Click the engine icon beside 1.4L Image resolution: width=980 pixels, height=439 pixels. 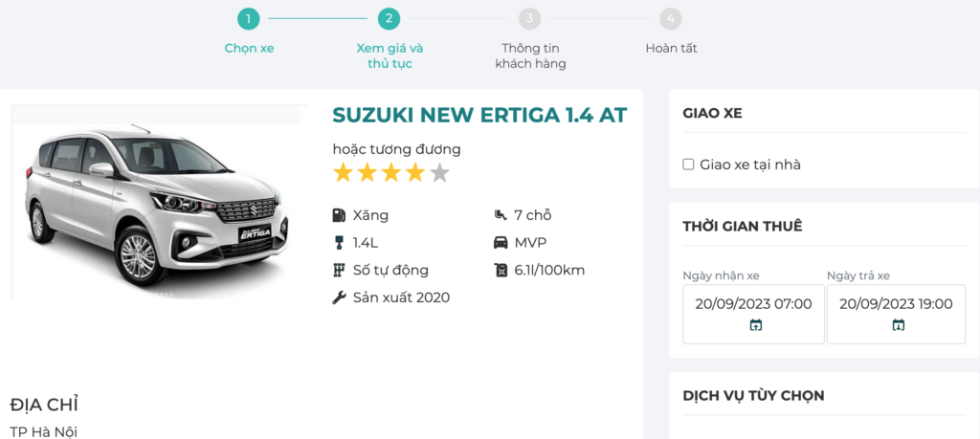(339, 243)
